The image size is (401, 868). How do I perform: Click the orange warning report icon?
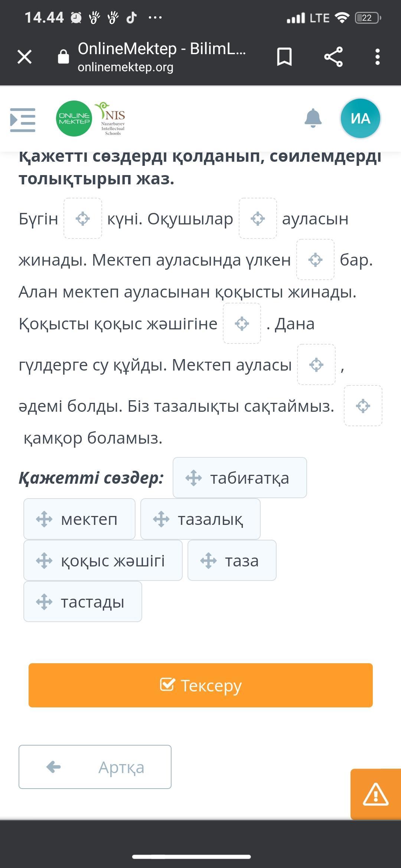point(375,794)
